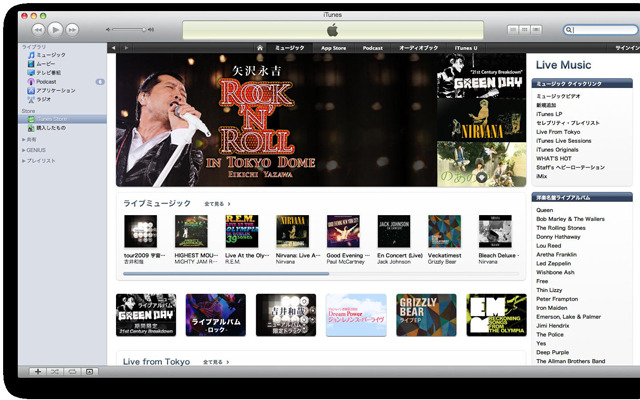This screenshot has width=640, height=400.
Task: Open the Green Day live album promo tile
Action: tap(146, 315)
